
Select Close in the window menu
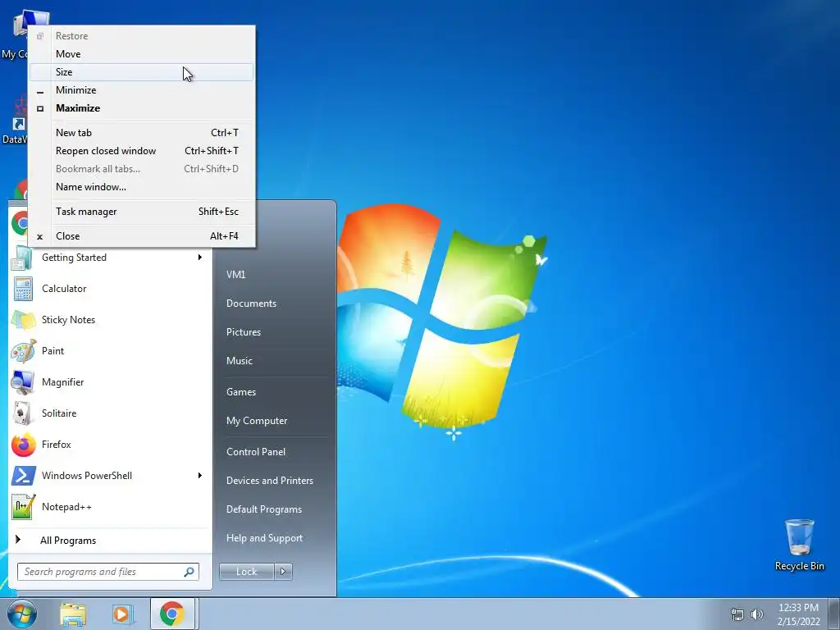(x=141, y=236)
